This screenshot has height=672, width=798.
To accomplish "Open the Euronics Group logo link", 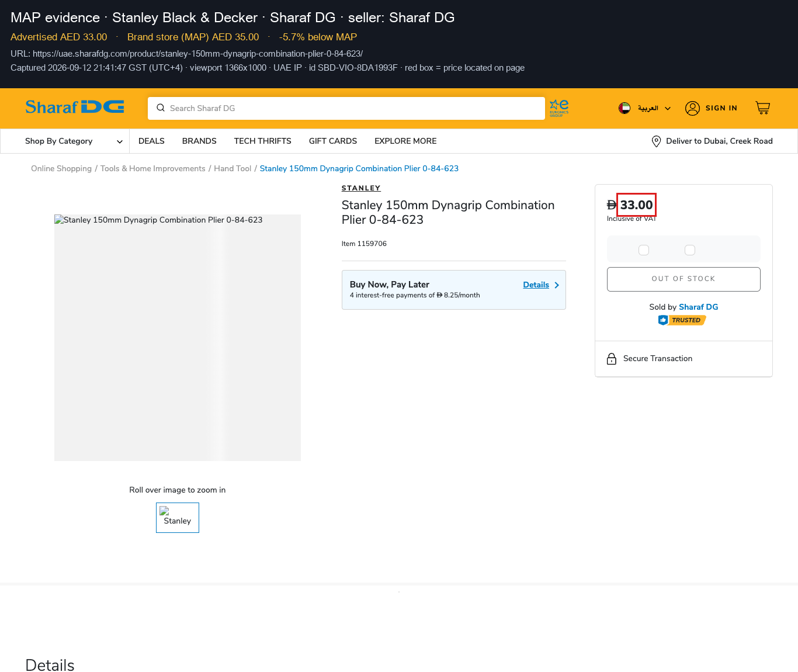I will pyautogui.click(x=559, y=108).
